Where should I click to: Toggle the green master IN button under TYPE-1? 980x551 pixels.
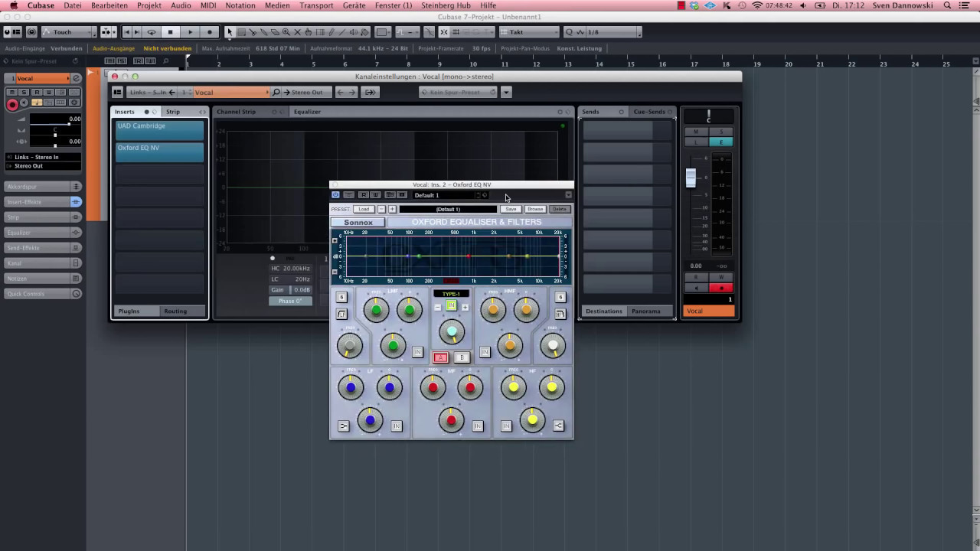451,306
